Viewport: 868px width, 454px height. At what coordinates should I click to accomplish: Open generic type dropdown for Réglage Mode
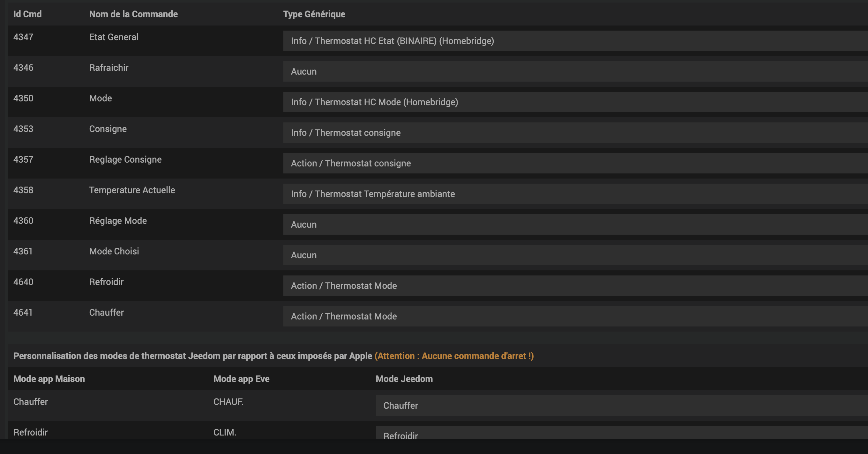pyautogui.click(x=575, y=224)
